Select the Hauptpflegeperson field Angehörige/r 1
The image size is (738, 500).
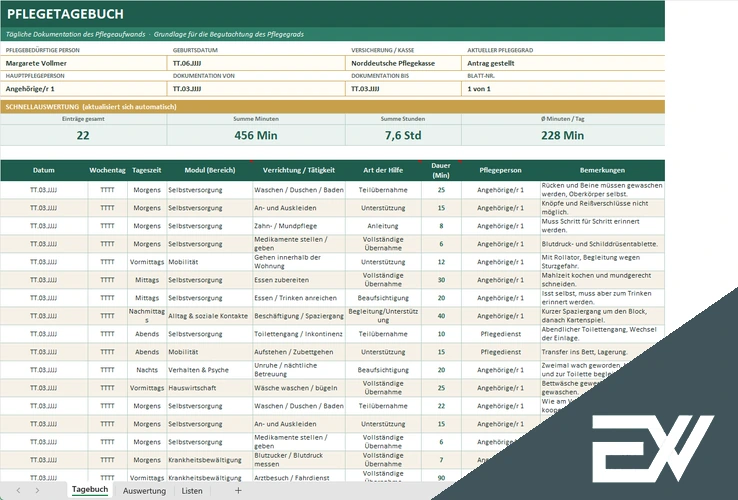[x=84, y=89]
